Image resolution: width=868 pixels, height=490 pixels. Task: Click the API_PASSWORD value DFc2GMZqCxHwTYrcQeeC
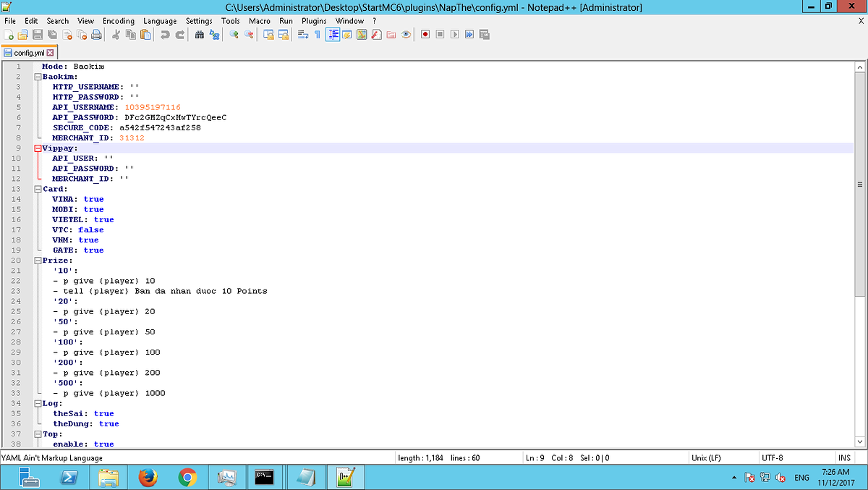pos(176,117)
